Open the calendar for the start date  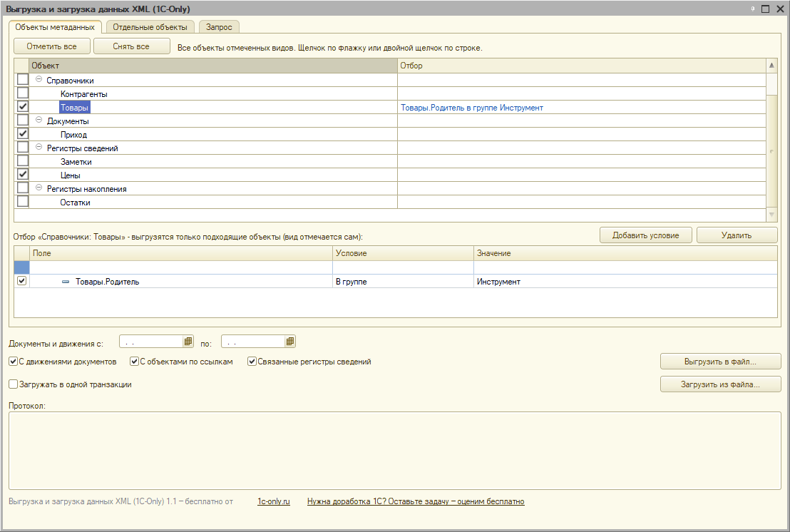pyautogui.click(x=188, y=342)
